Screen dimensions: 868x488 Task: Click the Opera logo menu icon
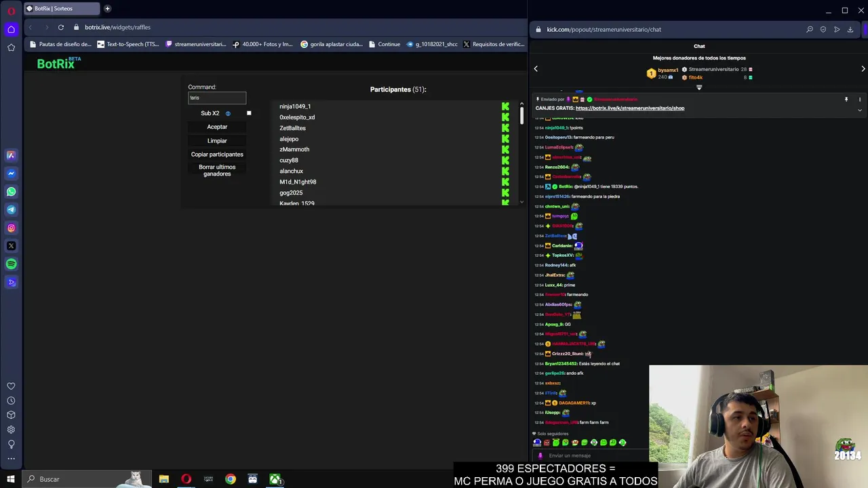tap(11, 11)
